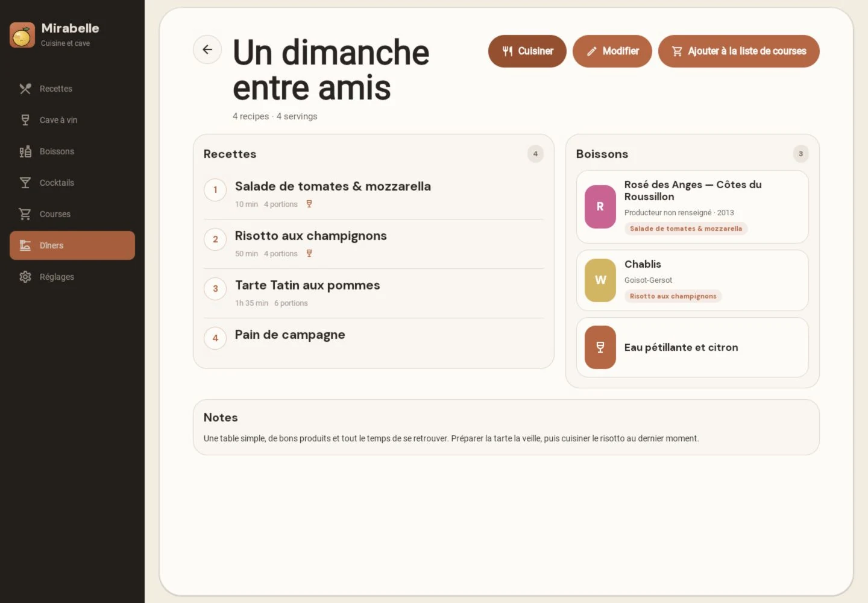Select the Dîners sidebar item
The width and height of the screenshot is (868, 603).
click(72, 245)
